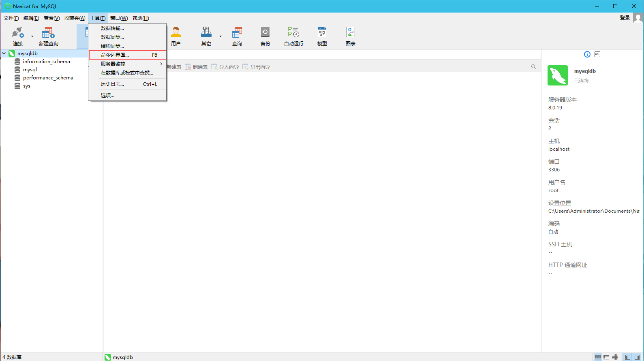
Task: Click the 导出向导 (Export Wizard) button
Action: (x=256, y=67)
